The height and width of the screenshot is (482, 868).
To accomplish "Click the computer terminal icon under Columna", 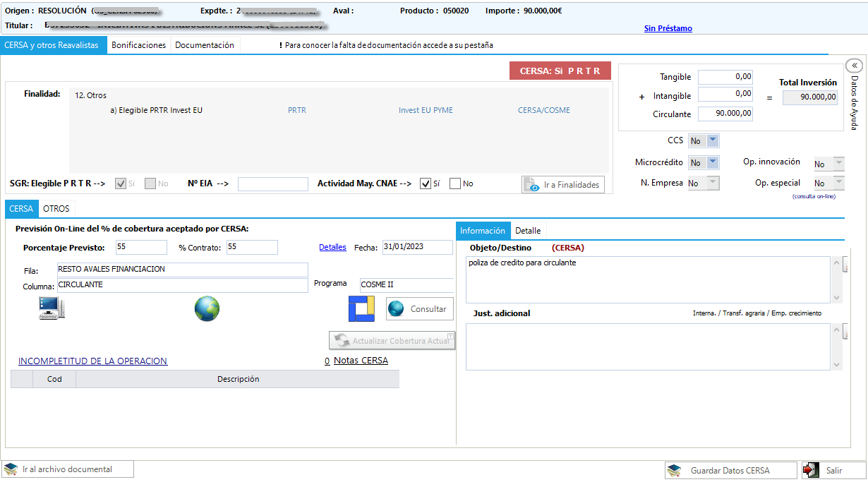I will click(52, 308).
